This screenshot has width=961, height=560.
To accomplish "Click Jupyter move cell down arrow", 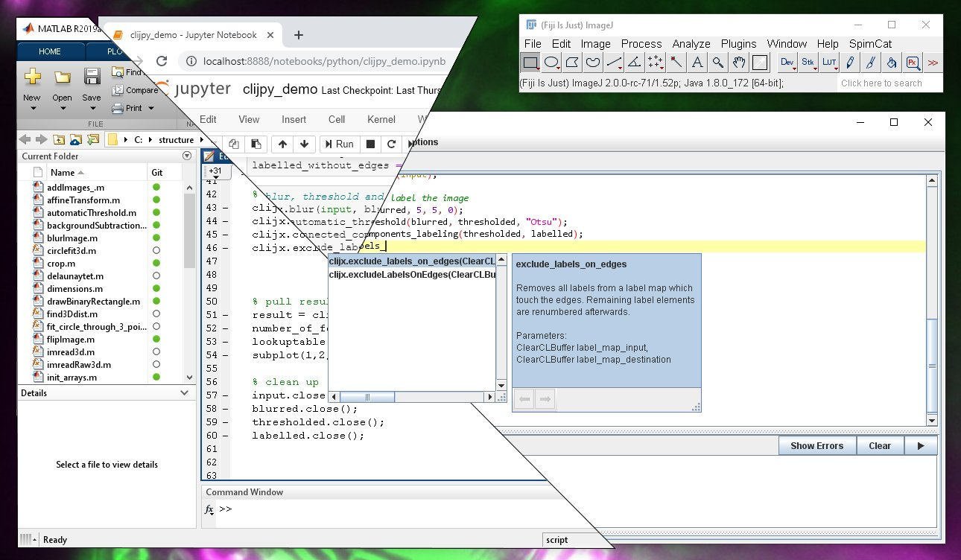I will 303,144.
